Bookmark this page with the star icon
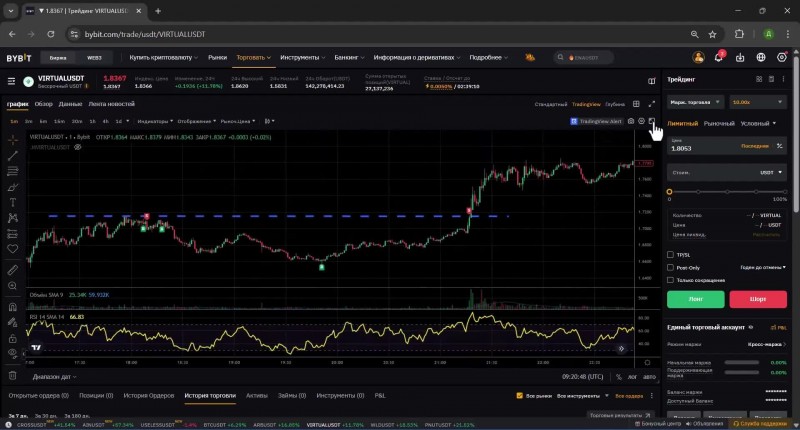This screenshot has width=800, height=430. pos(712,34)
